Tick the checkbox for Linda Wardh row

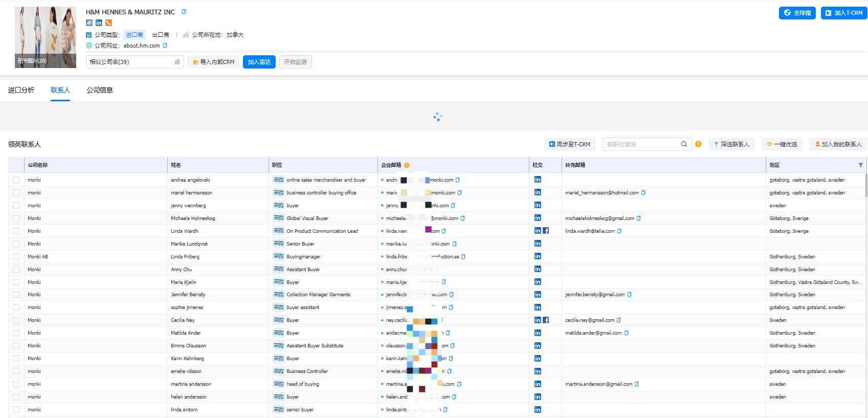(16, 231)
